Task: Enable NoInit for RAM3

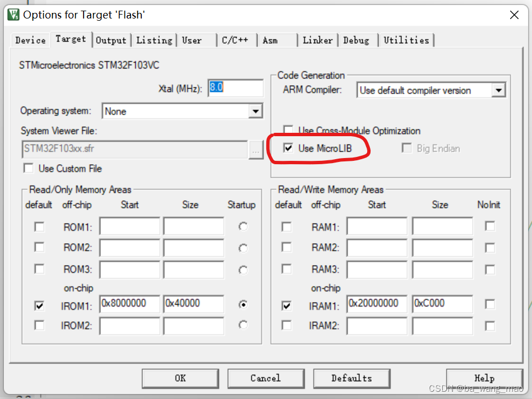Action: (490, 270)
